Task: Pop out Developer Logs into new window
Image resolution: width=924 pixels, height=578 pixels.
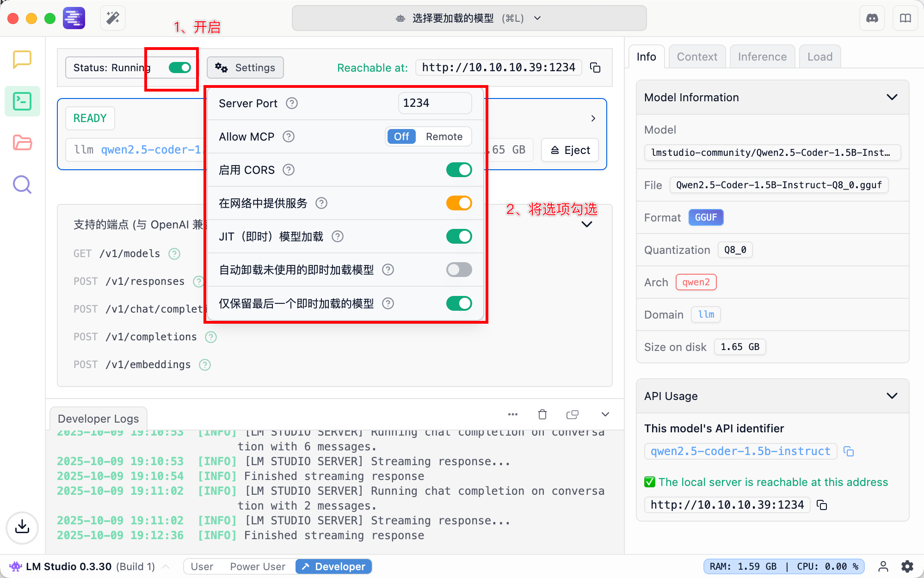Action: coord(573,414)
